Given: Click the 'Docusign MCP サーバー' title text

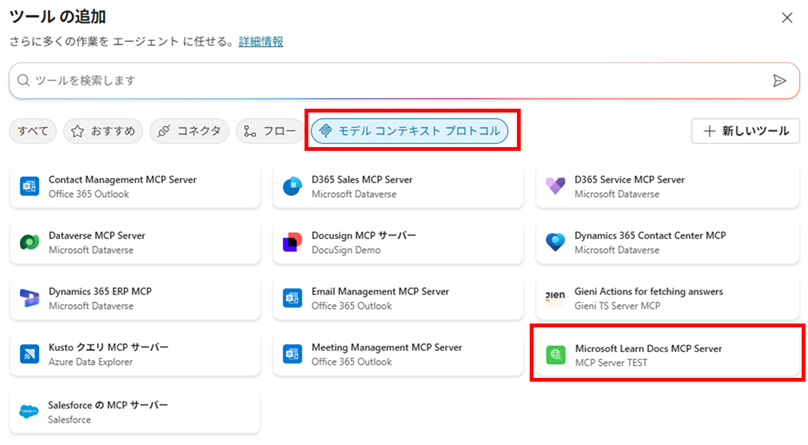Looking at the screenshot, I should 364,235.
